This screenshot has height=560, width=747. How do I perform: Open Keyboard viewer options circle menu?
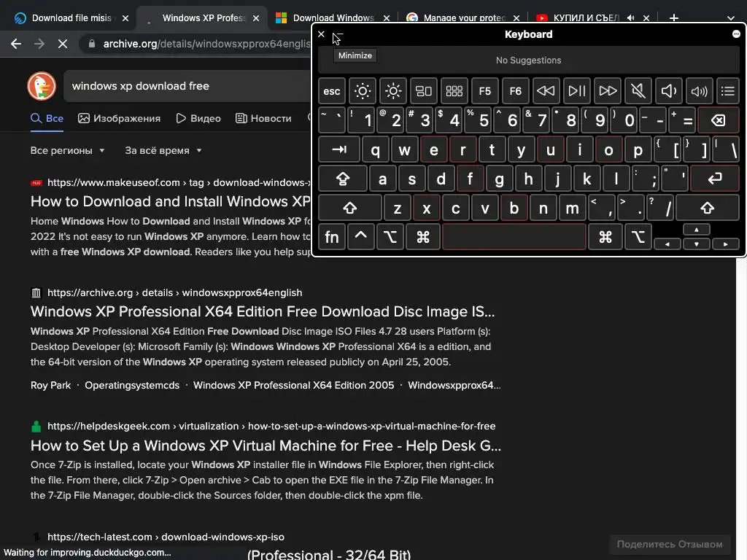click(x=736, y=34)
